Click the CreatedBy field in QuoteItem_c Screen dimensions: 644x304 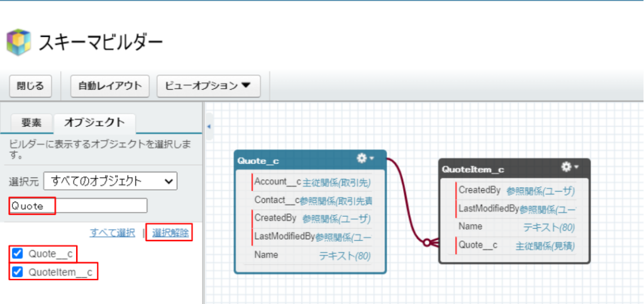pyautogui.click(x=516, y=190)
